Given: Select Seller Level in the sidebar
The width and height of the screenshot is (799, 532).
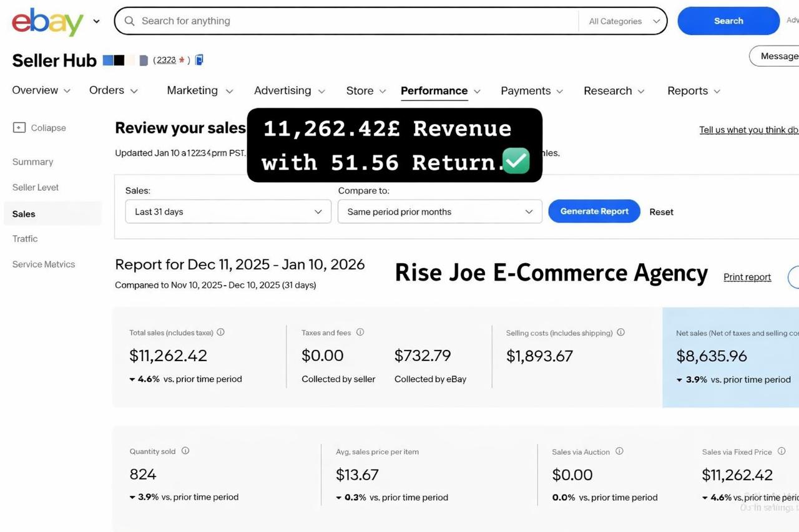Looking at the screenshot, I should click(x=36, y=187).
